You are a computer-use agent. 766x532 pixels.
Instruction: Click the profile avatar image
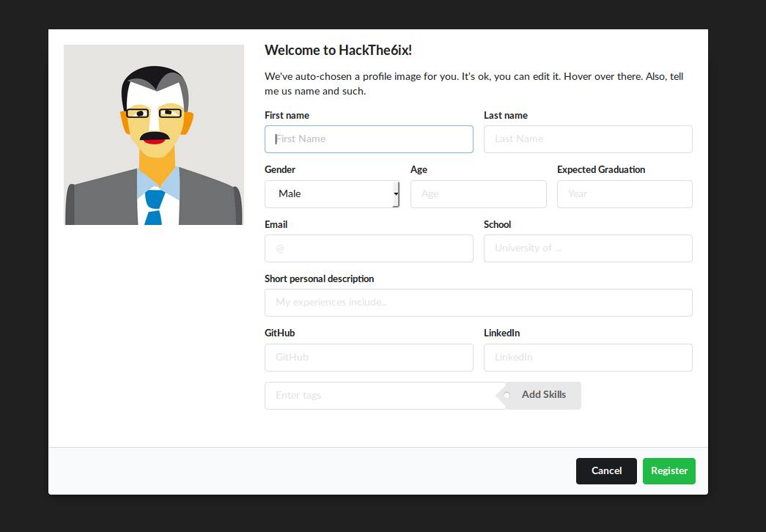click(154, 135)
